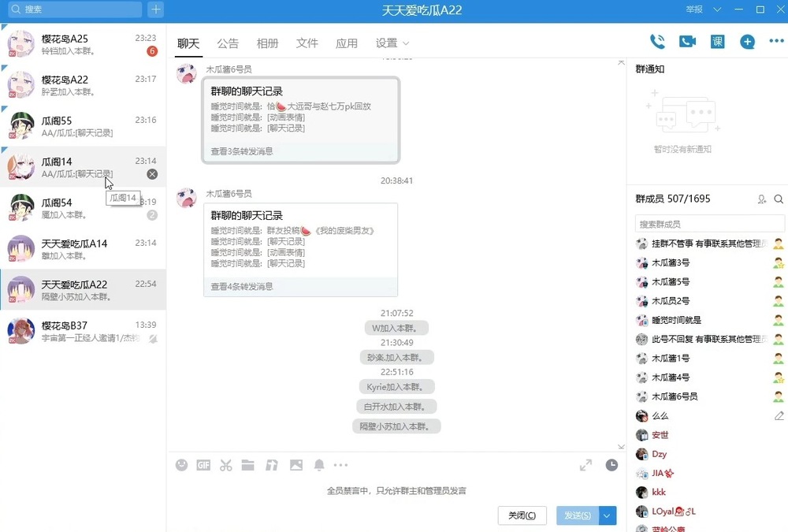Open the 相册 tab
Viewport: 788px width, 532px height.
click(267, 44)
